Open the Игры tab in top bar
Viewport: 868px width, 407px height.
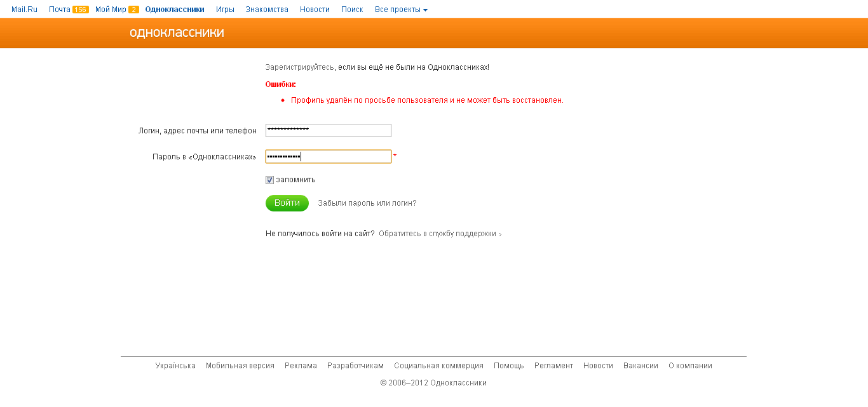pos(225,10)
